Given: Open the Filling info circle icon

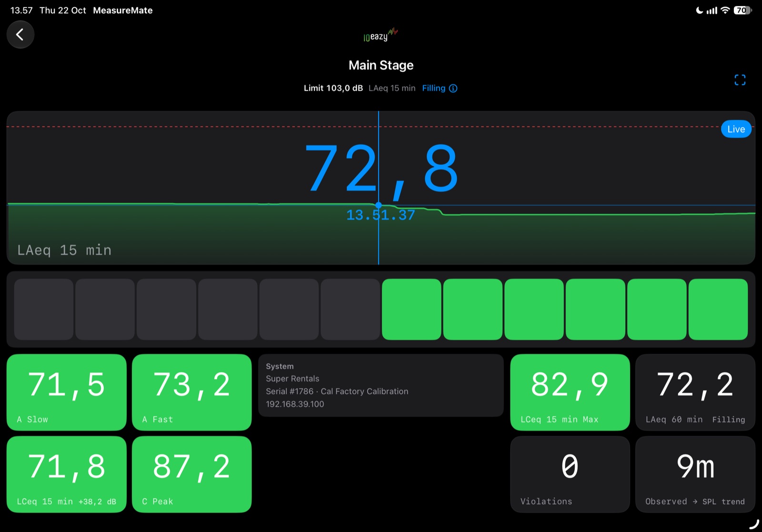Looking at the screenshot, I should pyautogui.click(x=453, y=88).
